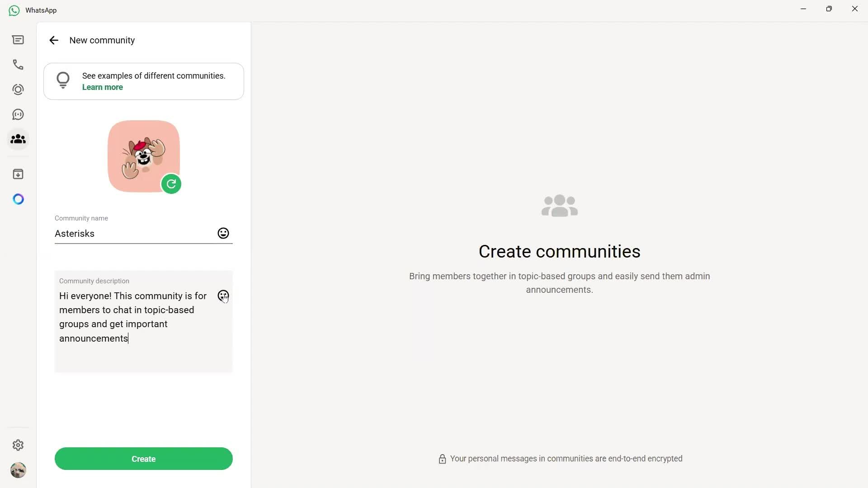The width and height of the screenshot is (868, 488).
Task: Open emoji picker for community name
Action: (222, 233)
